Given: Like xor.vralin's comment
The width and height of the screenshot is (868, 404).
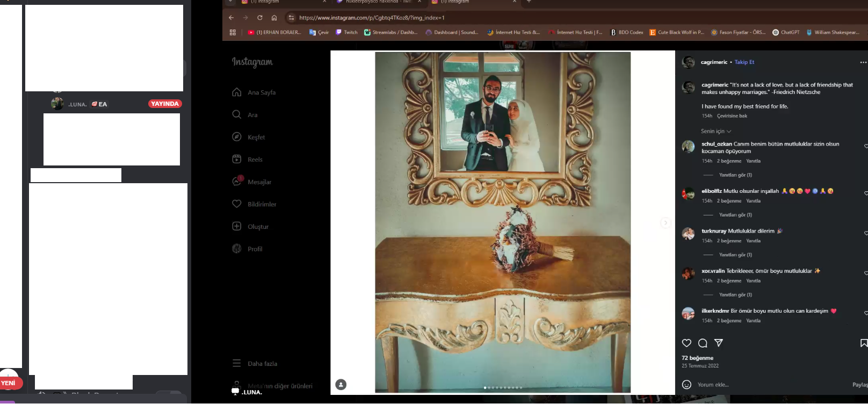Looking at the screenshot, I should [x=865, y=273].
